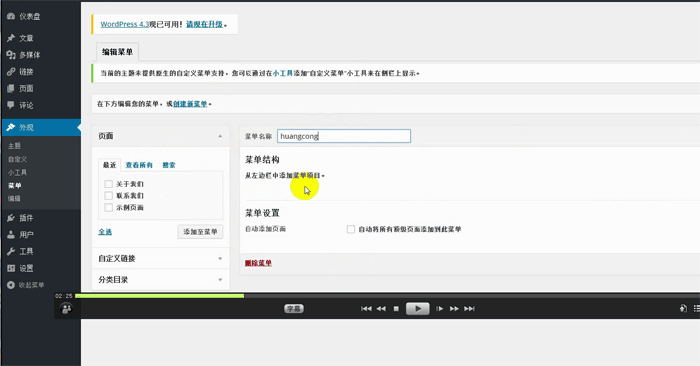Screen dimensions: 700x366
Task: Toggle the 字幕 subtitles button
Action: click(294, 308)
